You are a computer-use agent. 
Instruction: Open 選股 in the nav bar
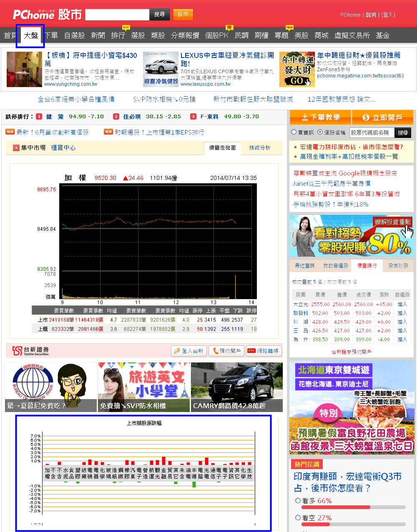138,35
